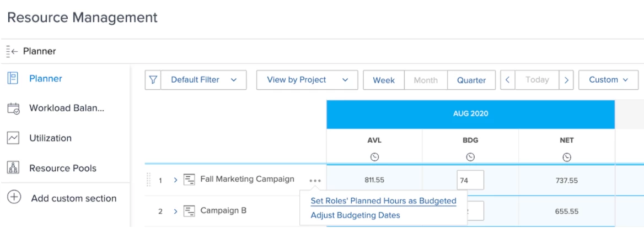Click the budgeted hours field showing 74

point(470,180)
